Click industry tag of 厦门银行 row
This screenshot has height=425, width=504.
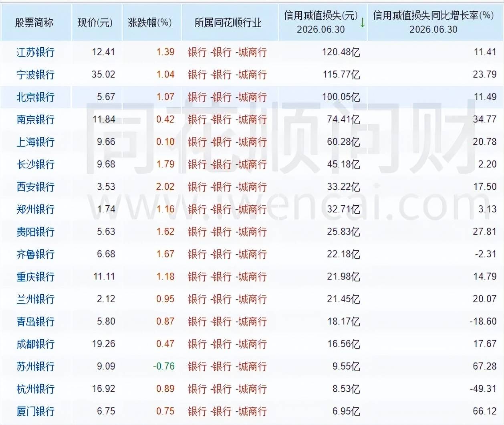click(x=227, y=411)
